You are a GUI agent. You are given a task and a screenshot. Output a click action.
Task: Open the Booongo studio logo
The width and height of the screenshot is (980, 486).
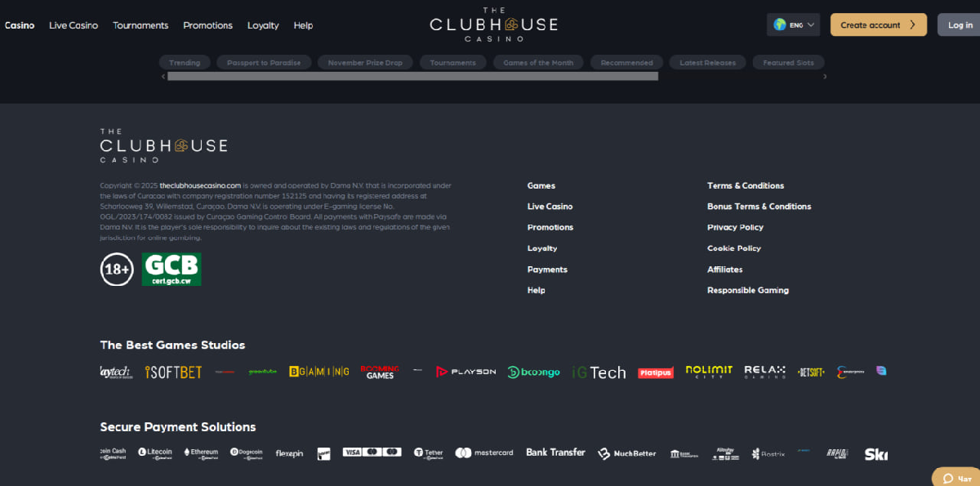tap(533, 371)
